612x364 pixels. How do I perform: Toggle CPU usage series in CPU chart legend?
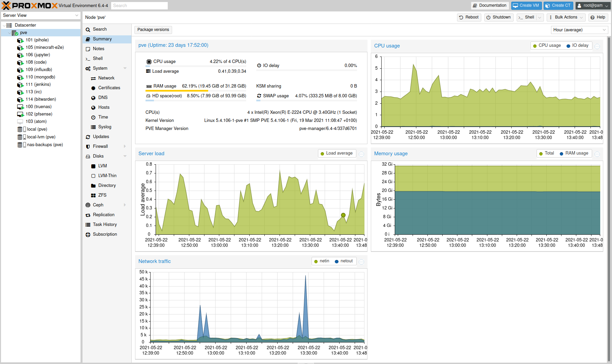point(547,45)
